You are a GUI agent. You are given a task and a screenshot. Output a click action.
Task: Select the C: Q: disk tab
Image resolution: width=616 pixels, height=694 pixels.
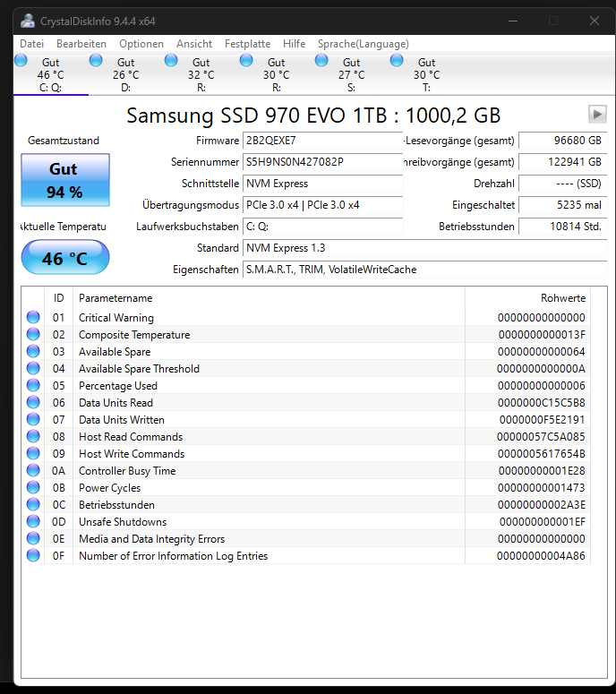pos(50,74)
